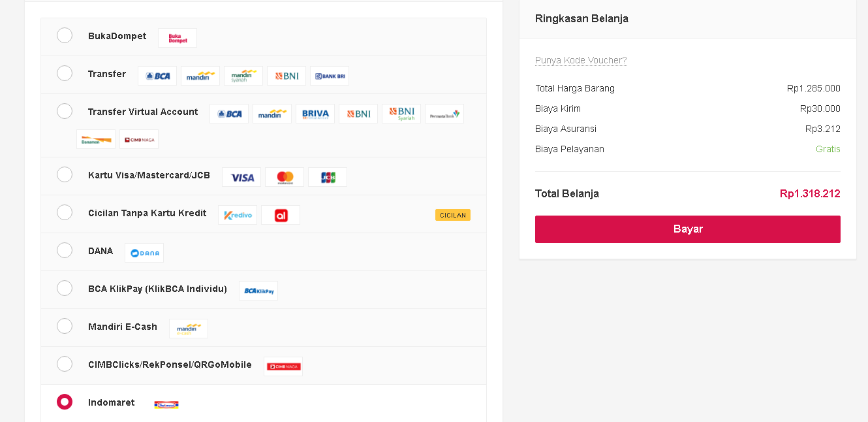Image resolution: width=868 pixels, height=422 pixels.
Task: Click the Indomaret label text
Action: [x=112, y=402]
